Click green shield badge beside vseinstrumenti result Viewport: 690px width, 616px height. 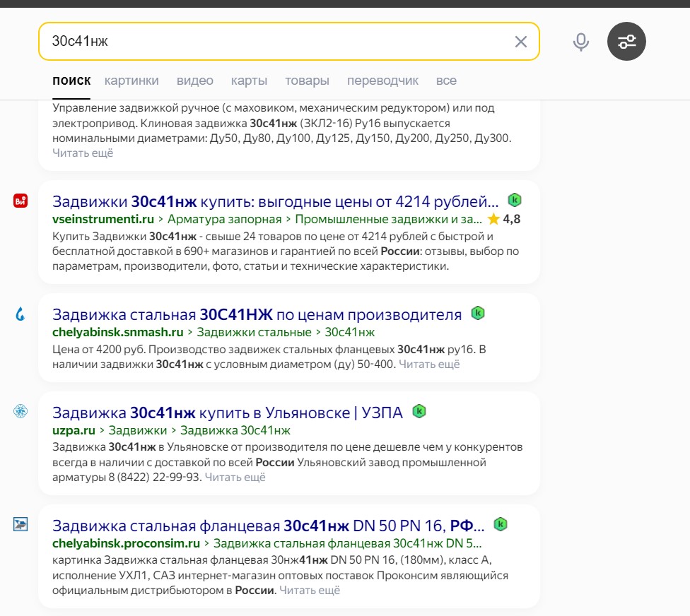click(x=515, y=200)
